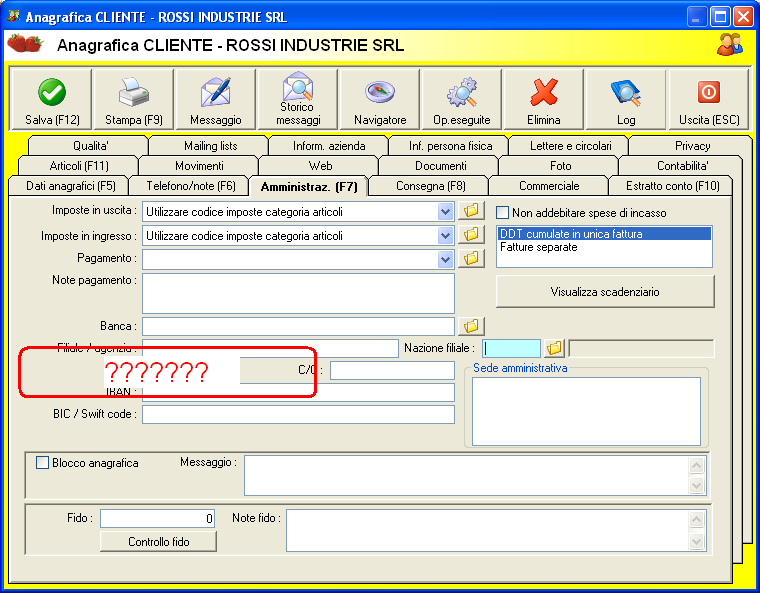The width and height of the screenshot is (760, 593).
Task: Open the Documenti tab
Action: click(x=441, y=166)
